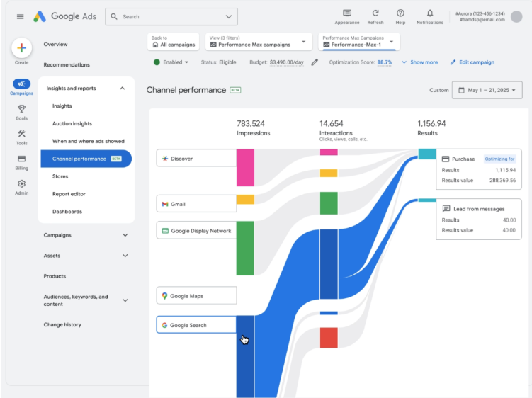Image resolution: width=532 pixels, height=398 pixels.
Task: Open Dashboards menu item
Action: pyautogui.click(x=67, y=211)
